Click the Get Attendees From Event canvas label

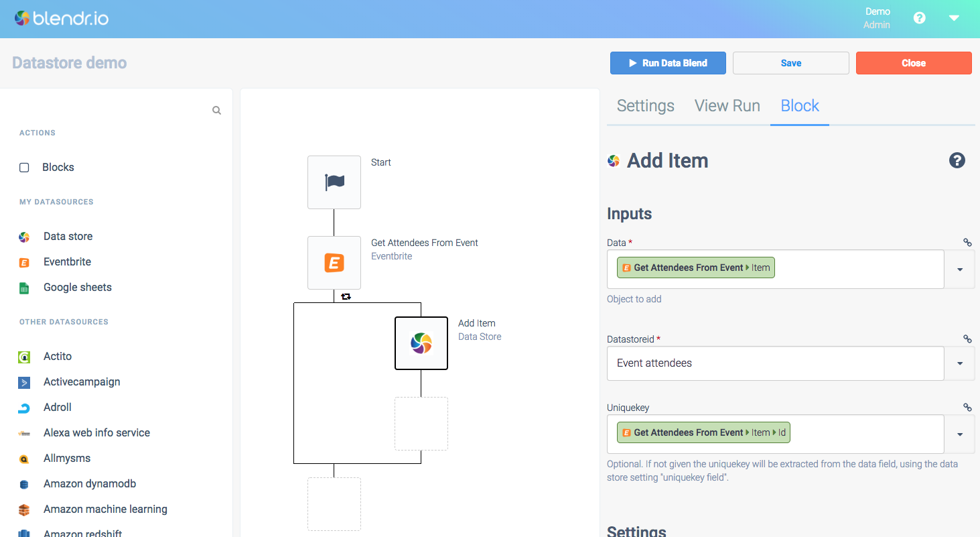pos(425,243)
